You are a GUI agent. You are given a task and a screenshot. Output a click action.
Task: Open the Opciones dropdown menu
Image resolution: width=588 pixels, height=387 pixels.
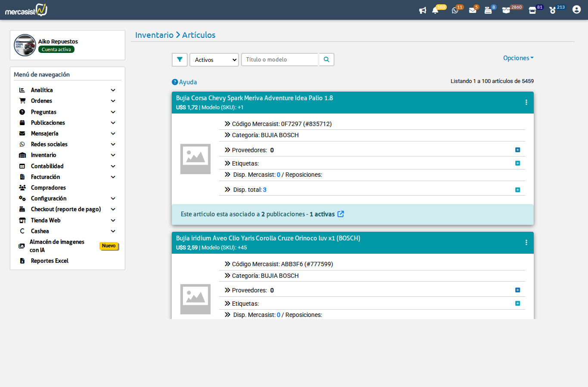click(x=518, y=58)
